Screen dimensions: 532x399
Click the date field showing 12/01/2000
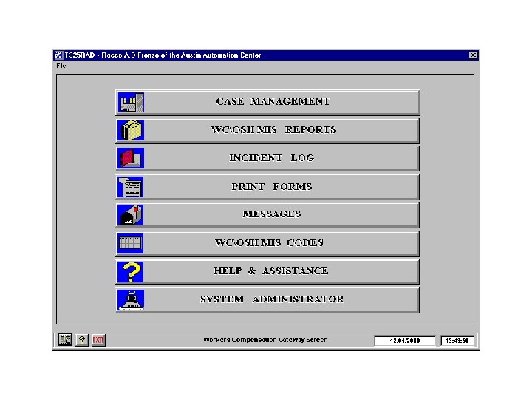tap(405, 341)
